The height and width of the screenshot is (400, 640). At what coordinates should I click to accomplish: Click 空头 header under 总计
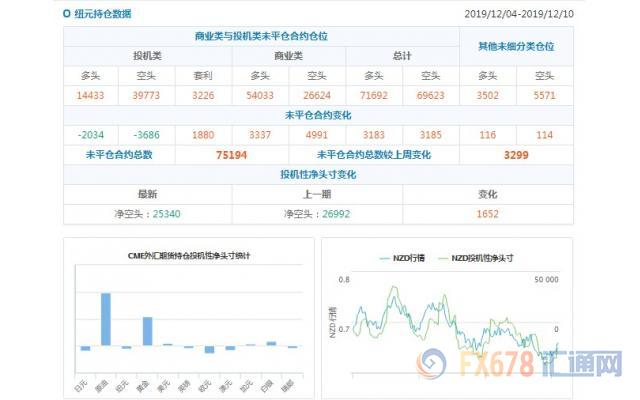coord(431,76)
